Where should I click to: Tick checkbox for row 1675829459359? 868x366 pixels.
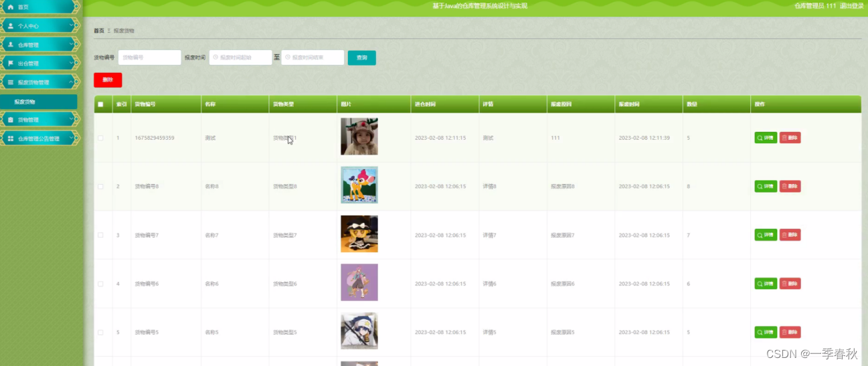pyautogui.click(x=100, y=138)
